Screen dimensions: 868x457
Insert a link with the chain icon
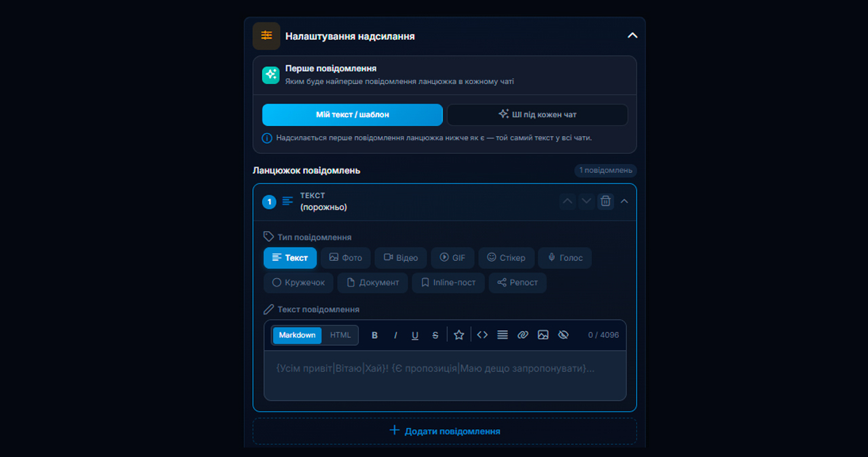[x=523, y=335]
